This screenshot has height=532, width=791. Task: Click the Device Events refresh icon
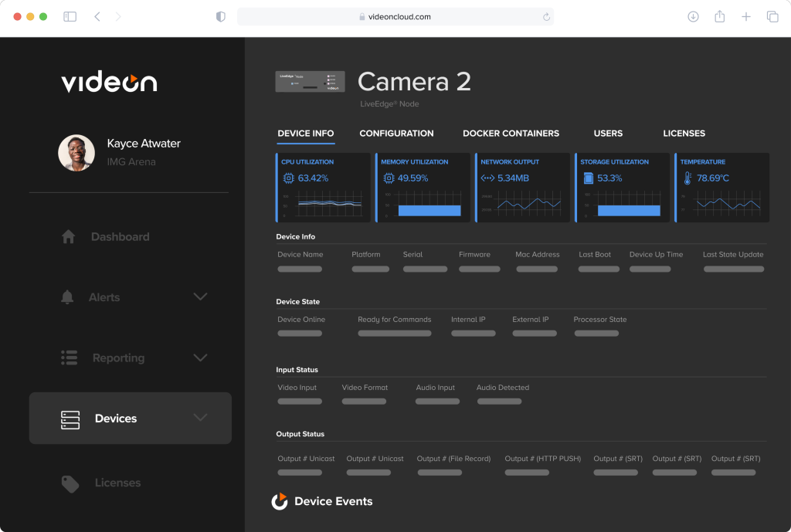[x=280, y=501]
